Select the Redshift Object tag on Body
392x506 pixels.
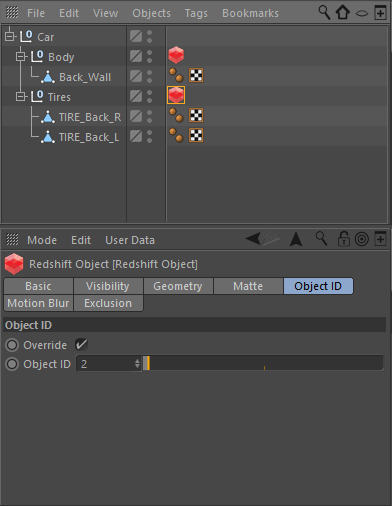pyautogui.click(x=176, y=55)
